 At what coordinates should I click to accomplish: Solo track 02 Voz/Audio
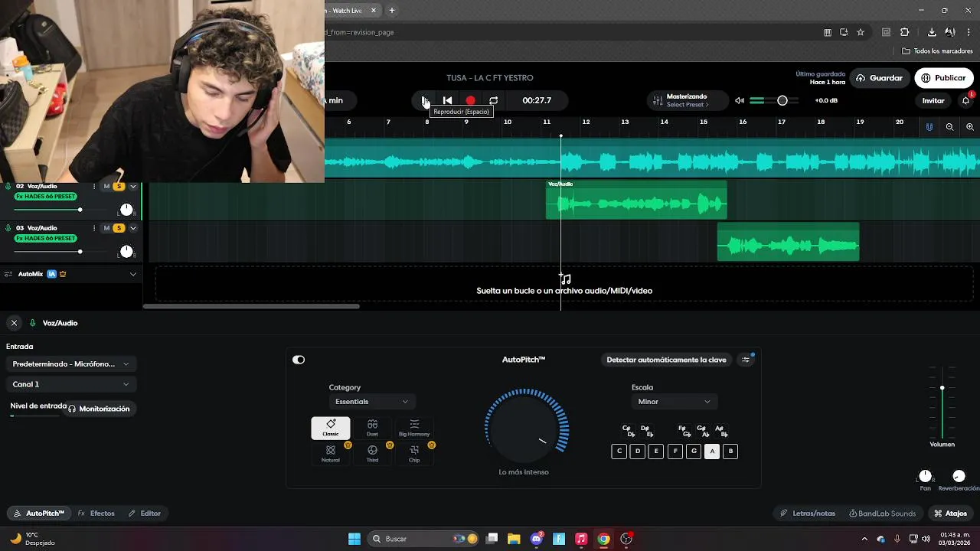click(x=119, y=187)
